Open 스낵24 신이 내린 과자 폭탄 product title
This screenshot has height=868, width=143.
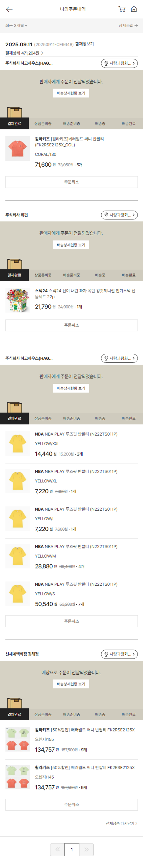[x=85, y=293]
